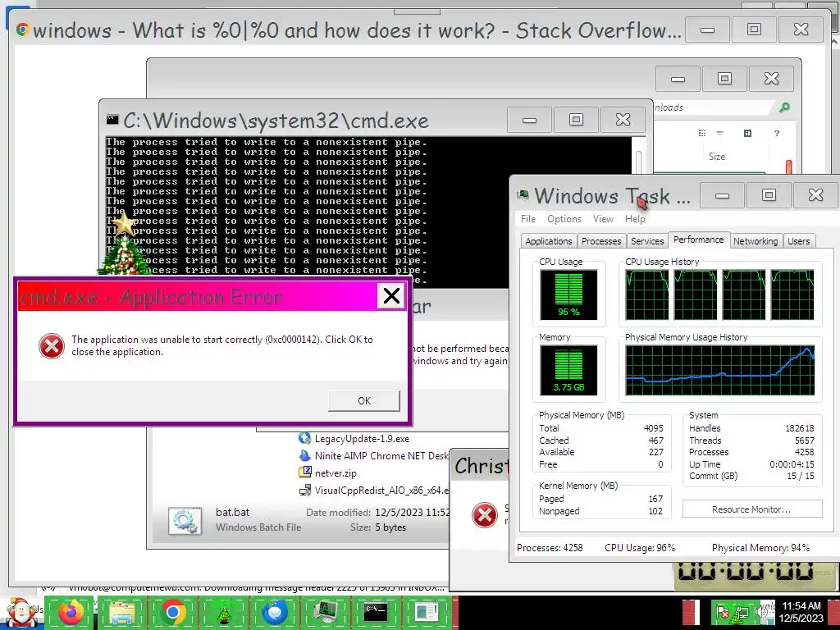Screen dimensions: 840x630
Task: Open Task Manager Help menu
Action: (x=636, y=218)
